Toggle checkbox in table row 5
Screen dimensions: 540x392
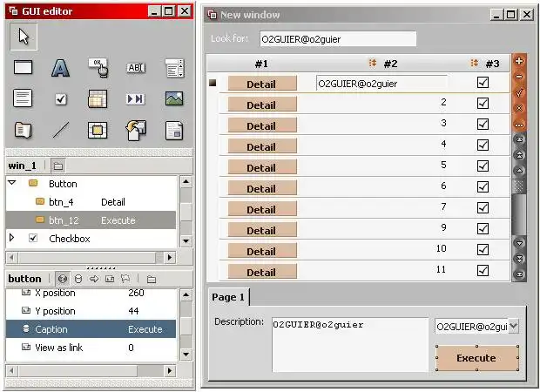coord(483,166)
